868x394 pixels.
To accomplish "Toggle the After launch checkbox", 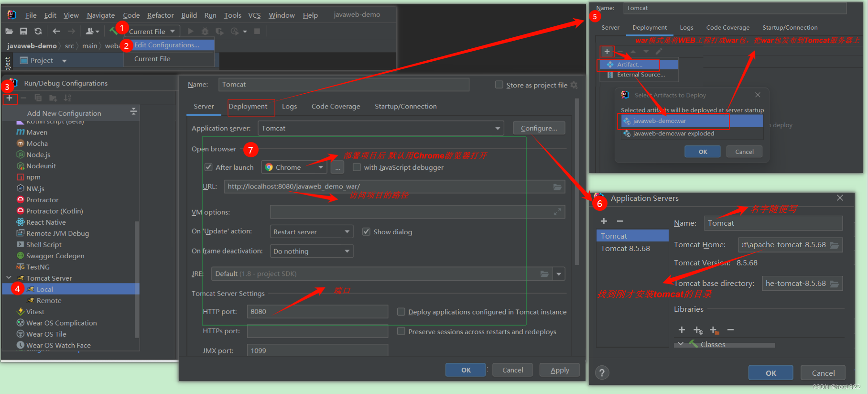I will pyautogui.click(x=208, y=167).
